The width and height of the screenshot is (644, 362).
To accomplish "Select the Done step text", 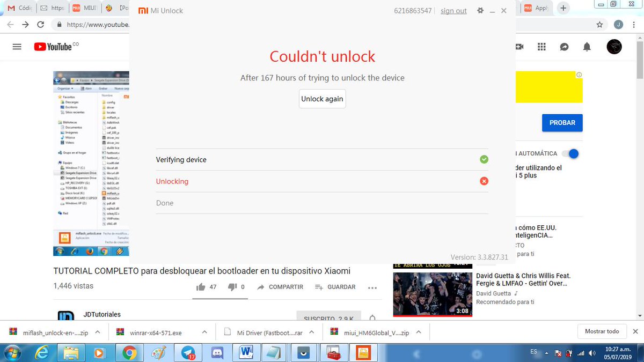I will pos(165,203).
